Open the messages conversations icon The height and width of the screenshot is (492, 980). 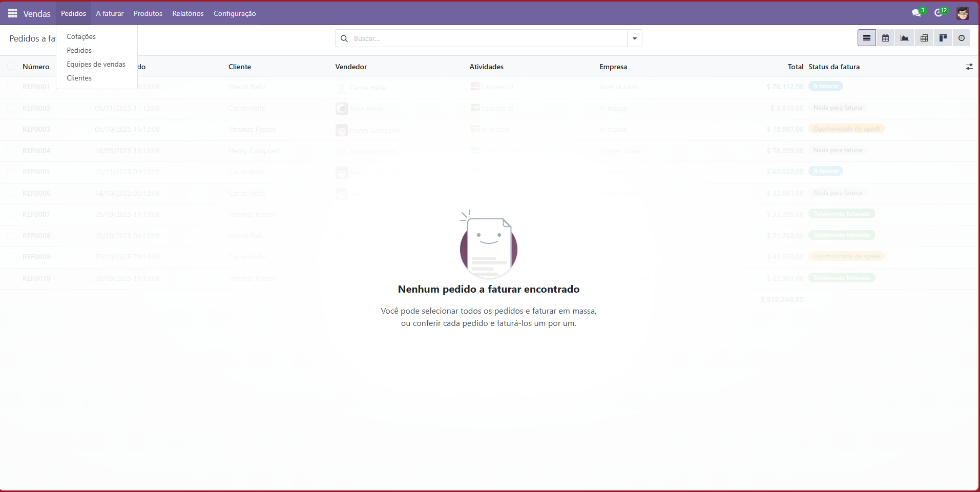pos(916,13)
